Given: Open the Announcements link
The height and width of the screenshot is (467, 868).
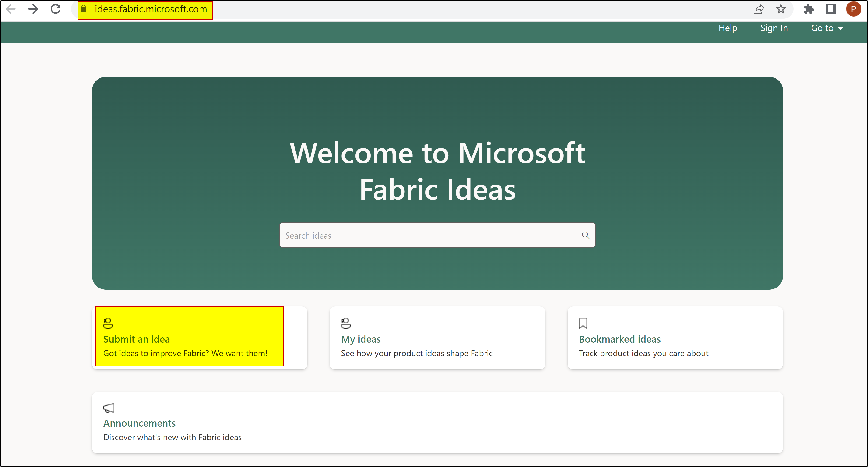Looking at the screenshot, I should coord(140,423).
